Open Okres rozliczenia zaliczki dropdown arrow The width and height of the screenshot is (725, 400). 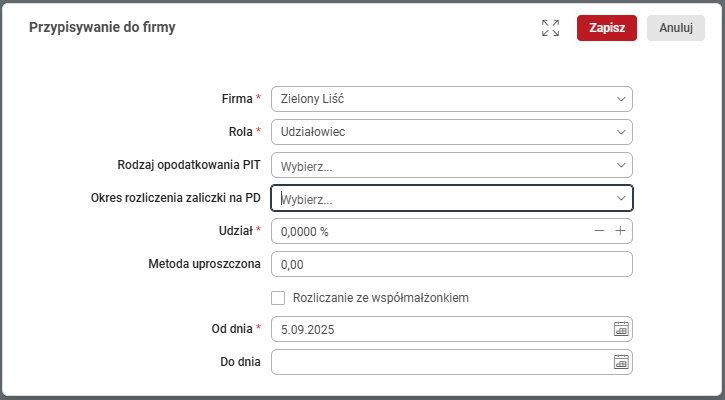click(620, 198)
